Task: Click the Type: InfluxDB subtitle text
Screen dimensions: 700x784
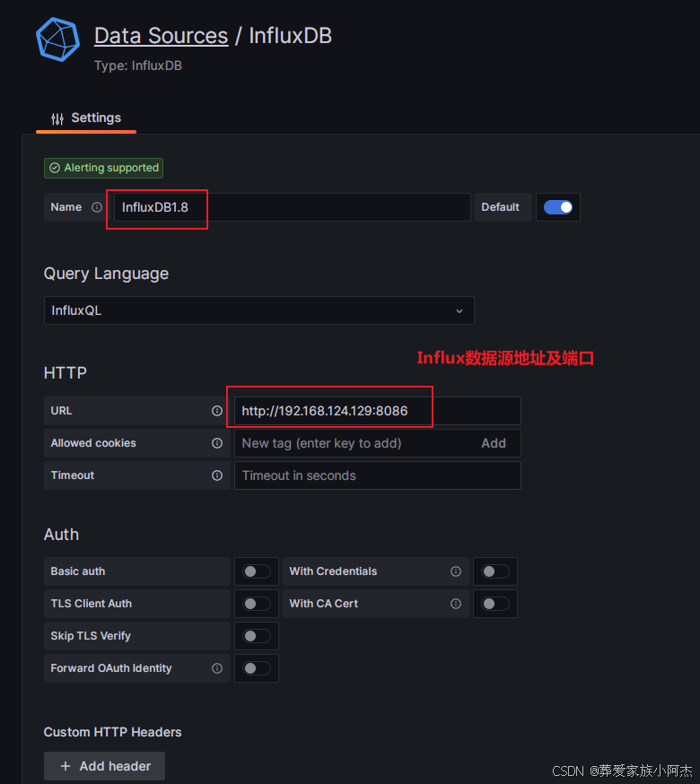Action: tap(138, 66)
